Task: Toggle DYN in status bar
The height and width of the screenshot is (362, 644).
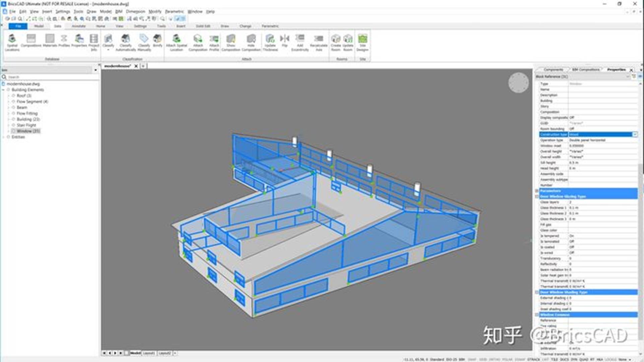Action: [x=574, y=360]
